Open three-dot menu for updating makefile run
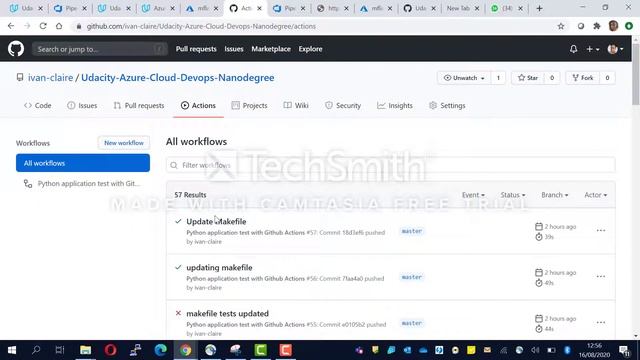 click(600, 277)
